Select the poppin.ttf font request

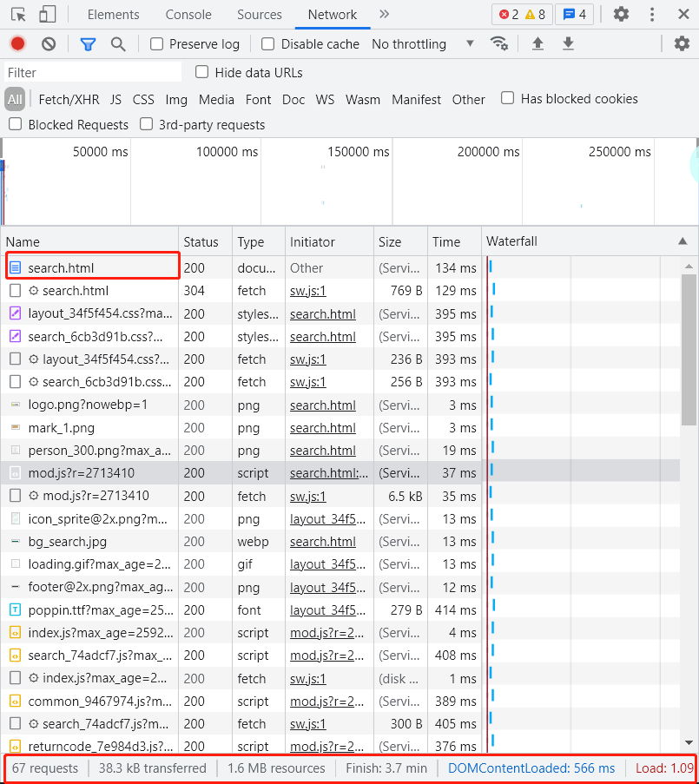pos(340,610)
